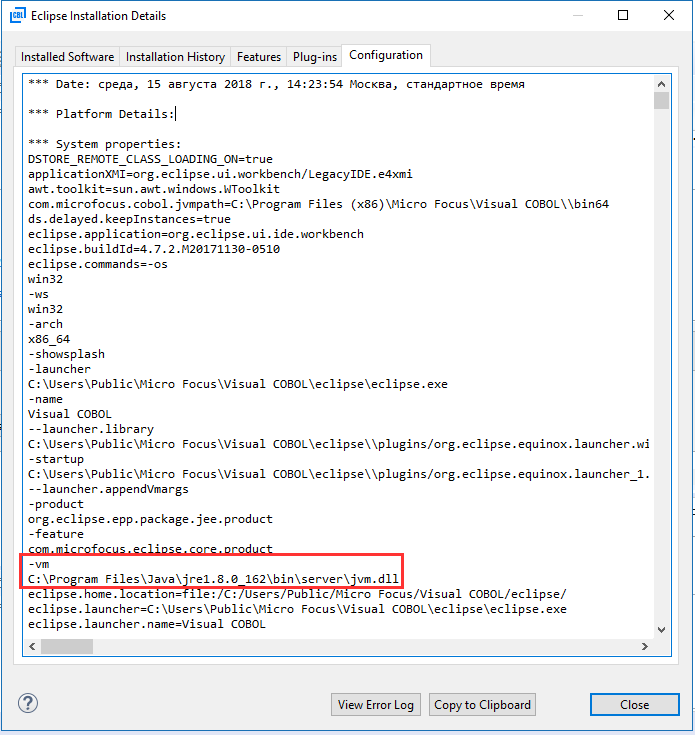Screen dimensions: 695x735
Task: Click the jvm.dll path line
Action: point(213,579)
